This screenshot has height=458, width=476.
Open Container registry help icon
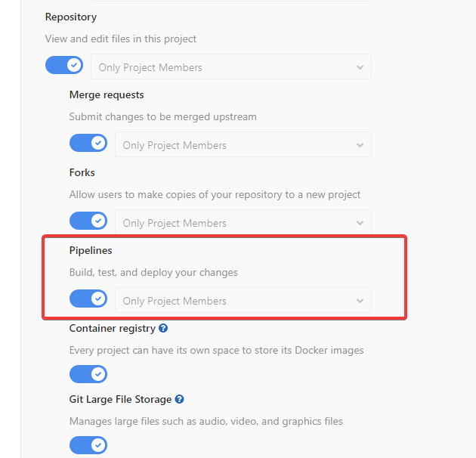pos(163,329)
